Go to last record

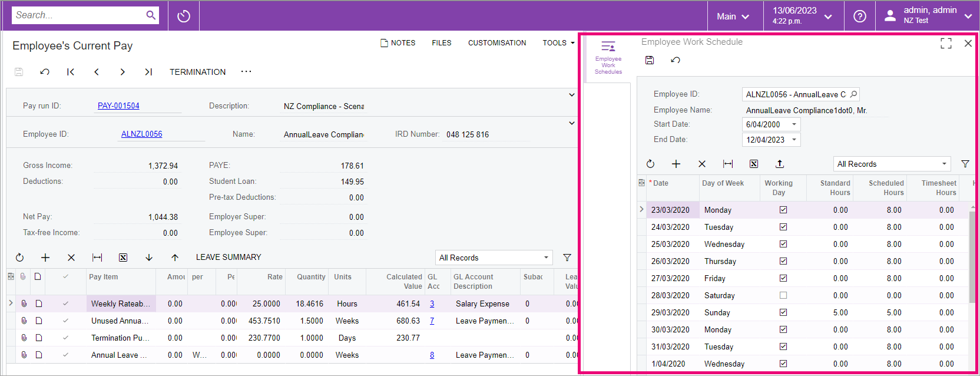tap(148, 72)
